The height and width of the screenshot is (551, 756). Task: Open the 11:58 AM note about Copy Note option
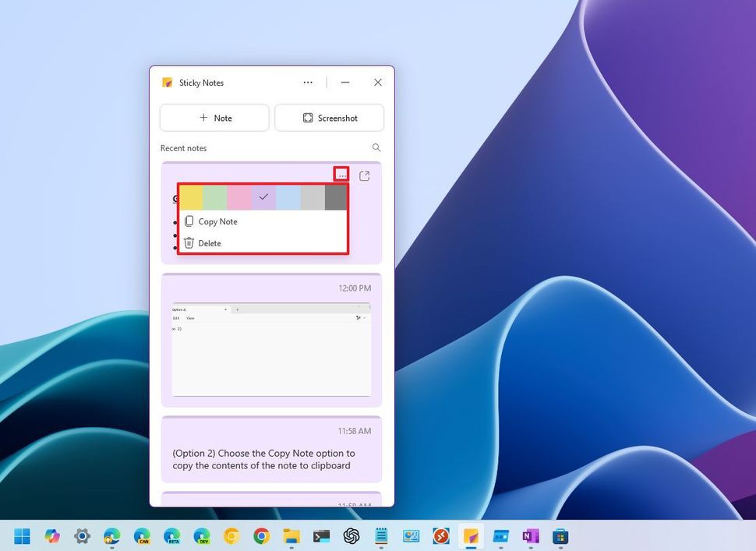(271, 450)
